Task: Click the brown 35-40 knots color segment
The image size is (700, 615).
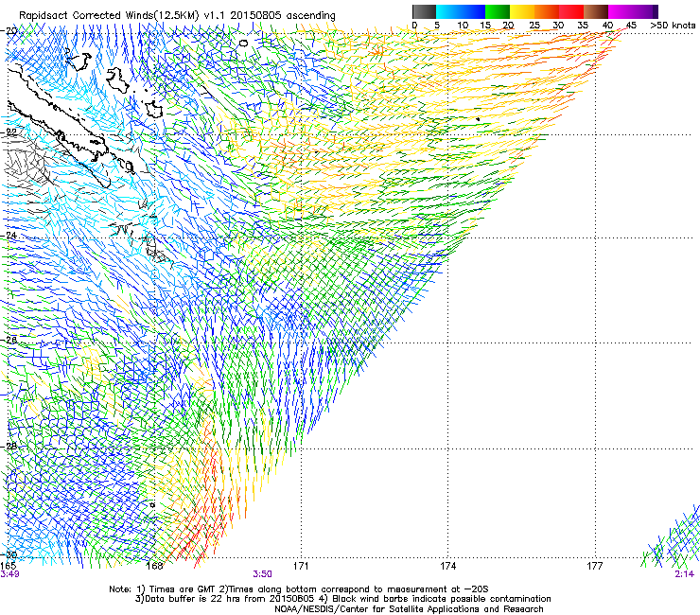Action: tap(596, 11)
